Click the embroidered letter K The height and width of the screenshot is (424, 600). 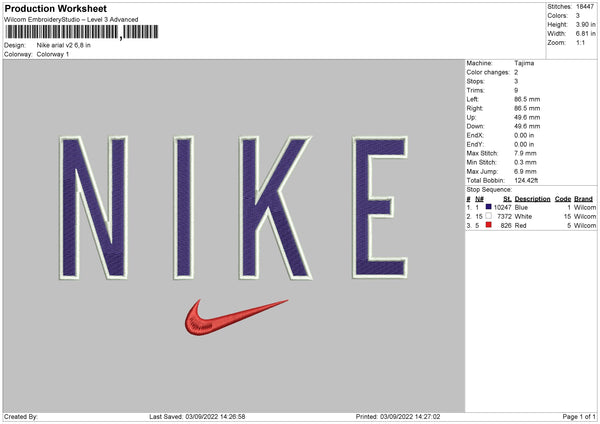276,207
